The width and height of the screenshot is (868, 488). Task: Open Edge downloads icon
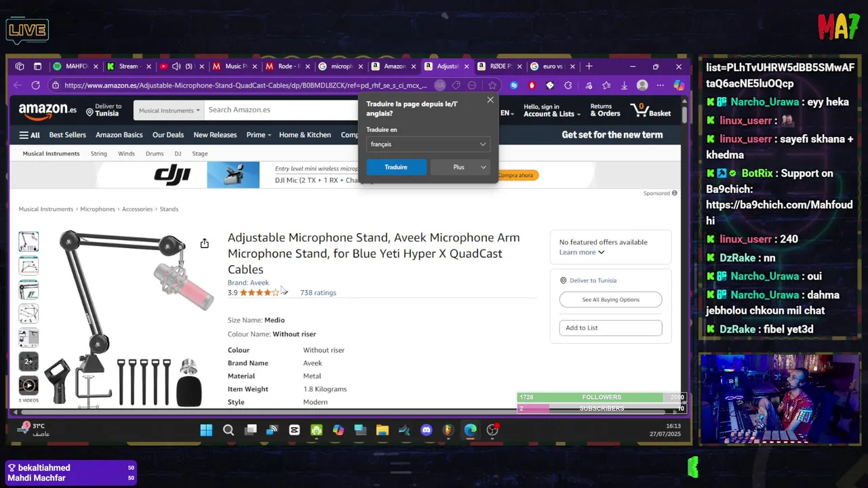[x=625, y=85]
